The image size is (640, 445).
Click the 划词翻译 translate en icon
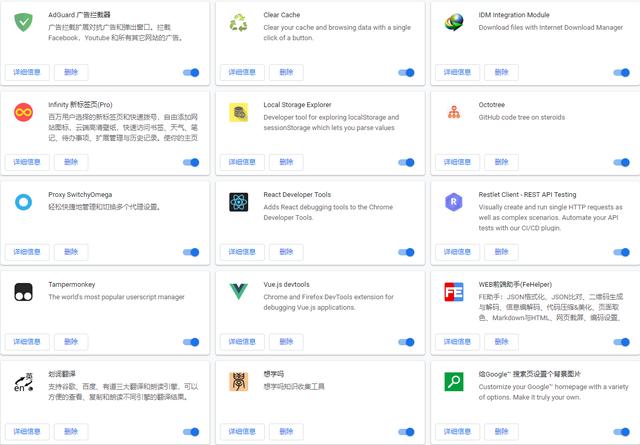pos(24,382)
